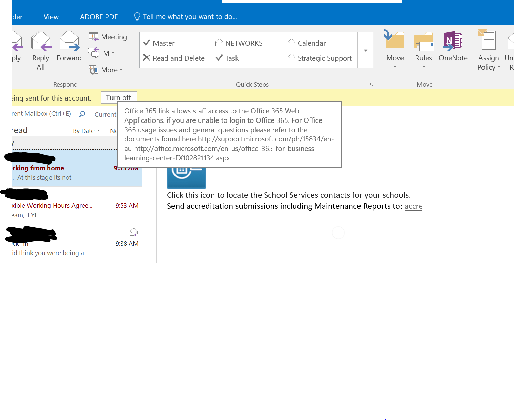Switch to the View ribbon tab

tap(51, 17)
